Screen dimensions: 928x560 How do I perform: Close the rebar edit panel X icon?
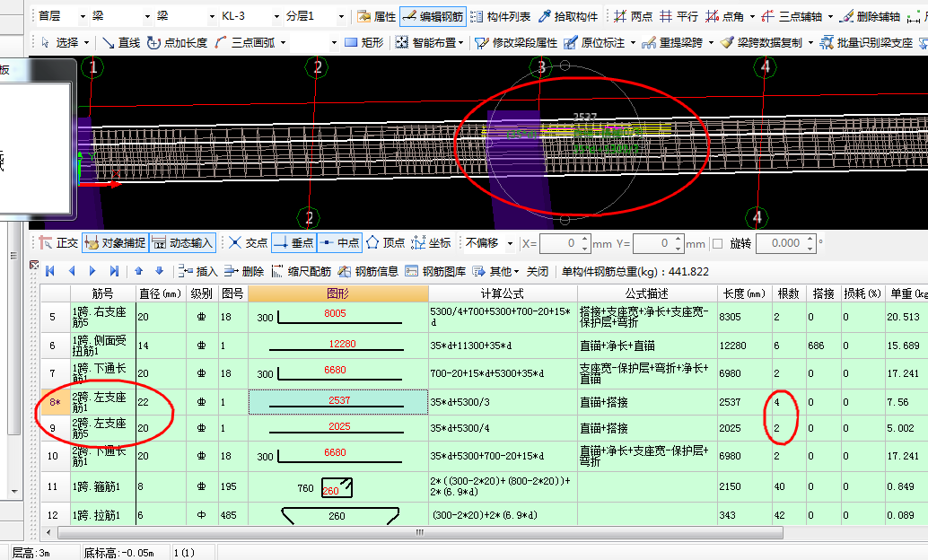(x=34, y=265)
